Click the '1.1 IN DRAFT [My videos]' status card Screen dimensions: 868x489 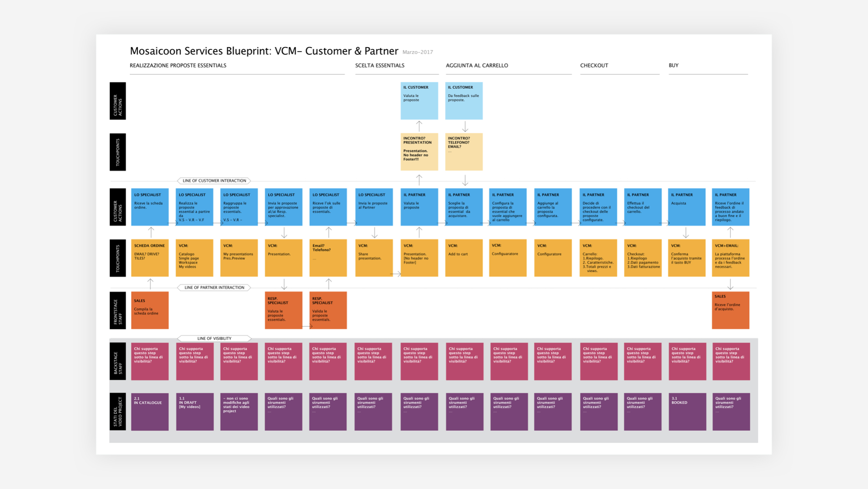194,412
